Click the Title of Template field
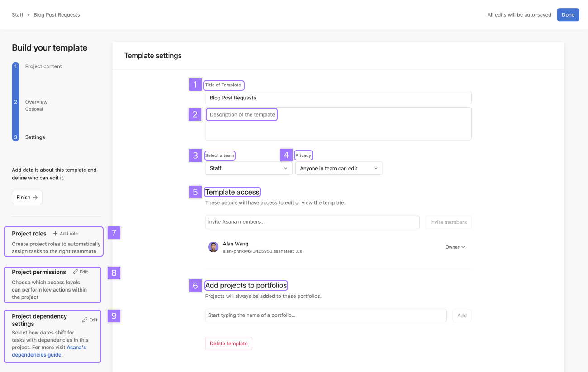 [338, 98]
